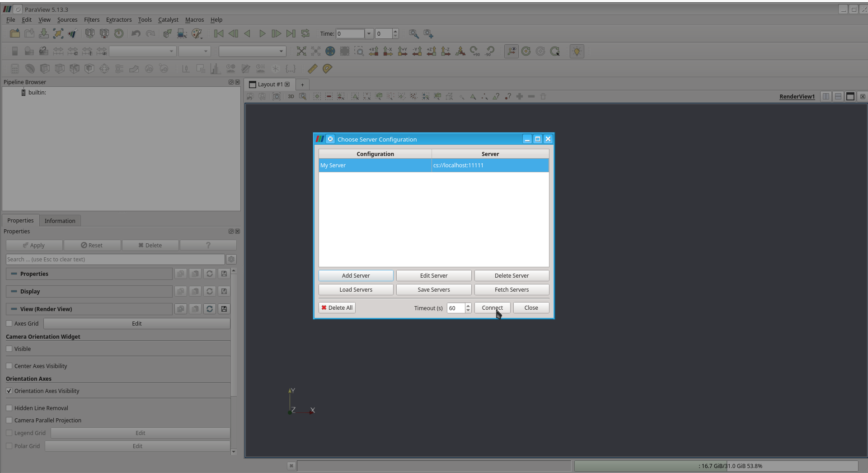Uncheck Orientation Axes Visibility

[x=9, y=391]
